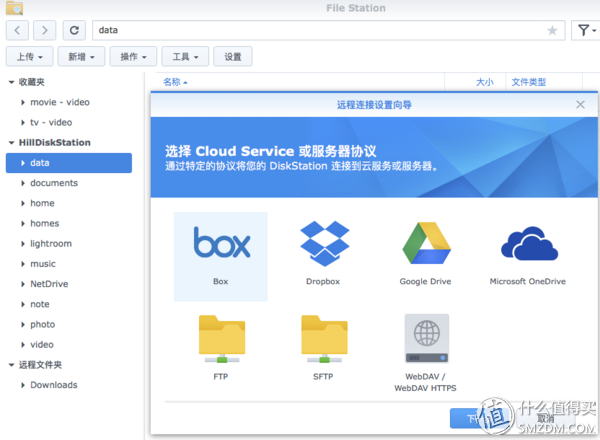Open the video folder in tree
The image size is (600, 440).
[x=42, y=345]
